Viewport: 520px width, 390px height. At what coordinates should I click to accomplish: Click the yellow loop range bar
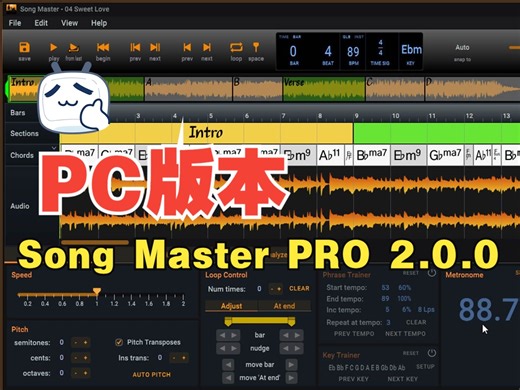260,321
